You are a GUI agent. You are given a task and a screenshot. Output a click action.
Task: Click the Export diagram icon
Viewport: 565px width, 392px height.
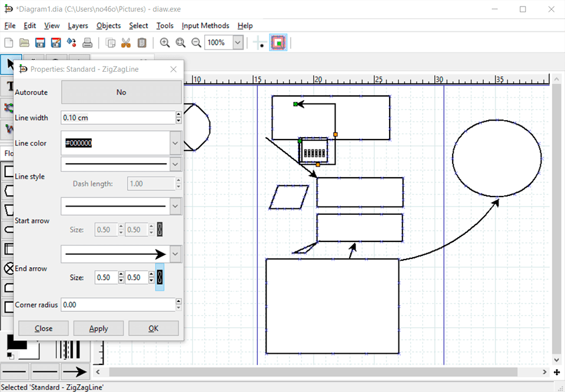coord(71,42)
